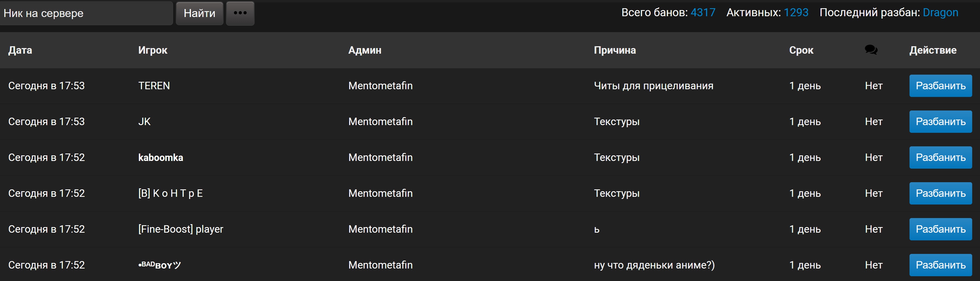
Task: Click the Срок column header
Action: (801, 50)
